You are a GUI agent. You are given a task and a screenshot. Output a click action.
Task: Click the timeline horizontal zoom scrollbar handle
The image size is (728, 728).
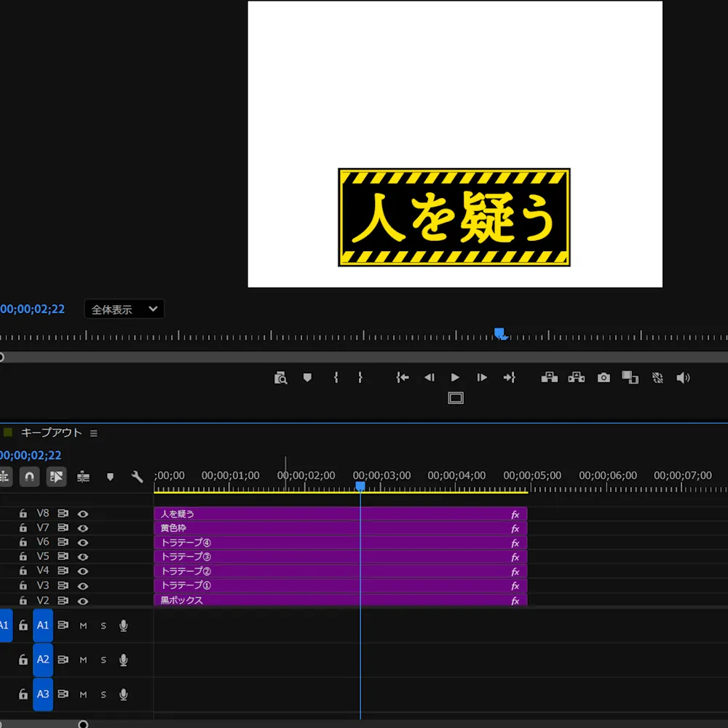(83, 724)
